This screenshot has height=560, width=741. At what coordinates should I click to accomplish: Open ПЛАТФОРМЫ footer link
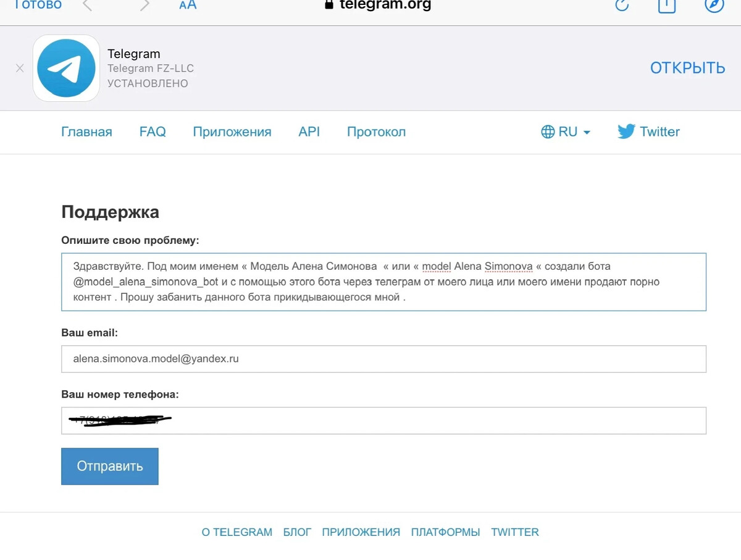pyautogui.click(x=445, y=532)
